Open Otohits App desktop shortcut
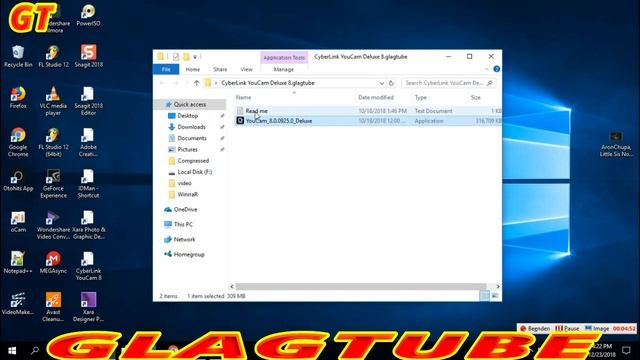The height and width of the screenshot is (360, 640). coord(18,181)
